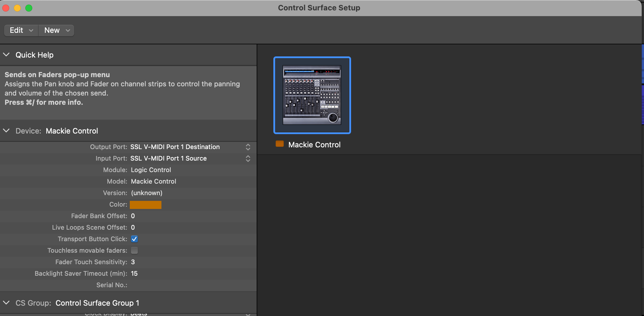Collapse the Quick Help section
Image resolution: width=644 pixels, height=316 pixels.
[6, 55]
